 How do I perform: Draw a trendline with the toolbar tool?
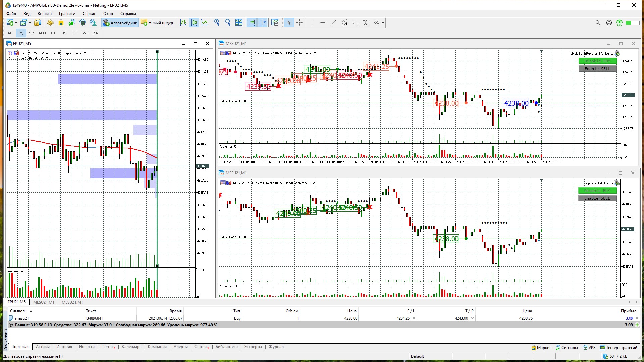tap(333, 23)
